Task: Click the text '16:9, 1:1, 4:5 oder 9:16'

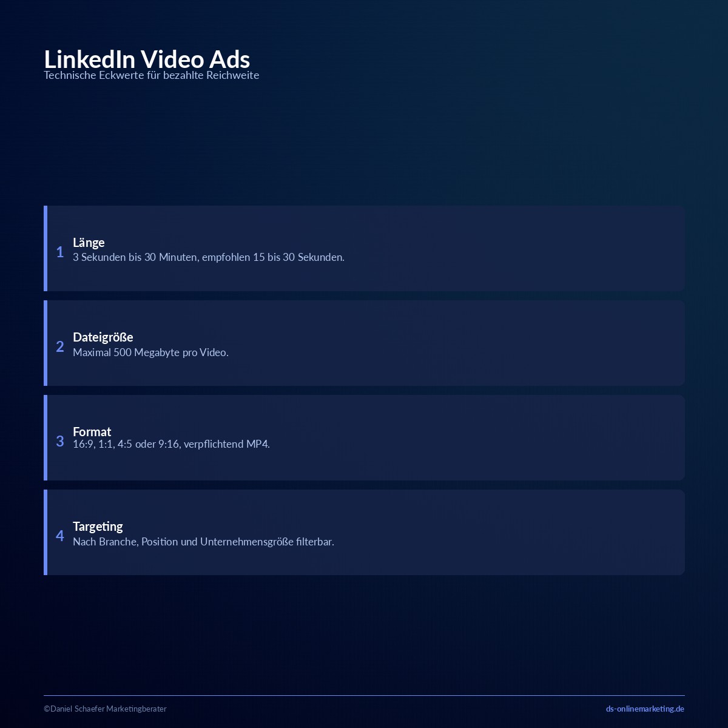Action: point(126,444)
